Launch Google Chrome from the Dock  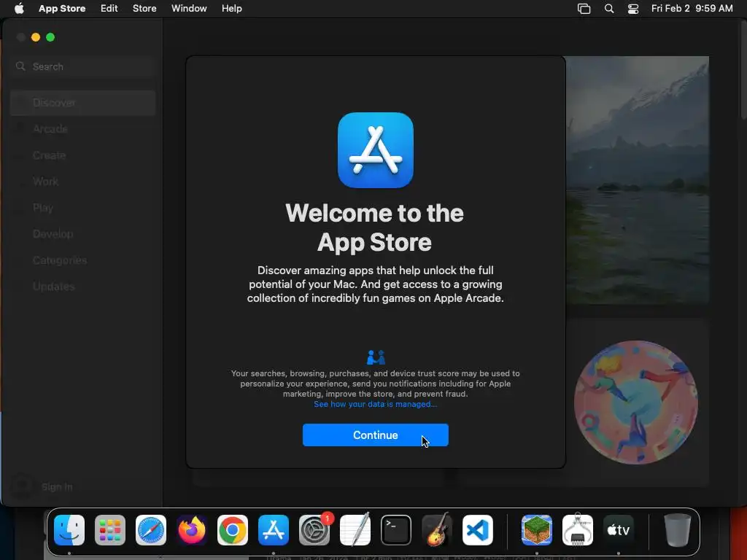[x=233, y=529]
